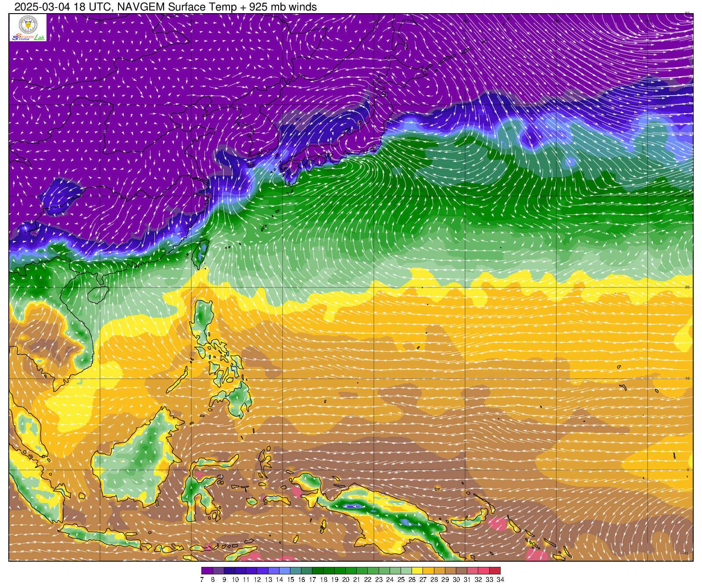Image resolution: width=702 pixels, height=588 pixels.
Task: Click the map title "NAVGEM Surface Temp + 925 mb winds"
Action: 217,7
